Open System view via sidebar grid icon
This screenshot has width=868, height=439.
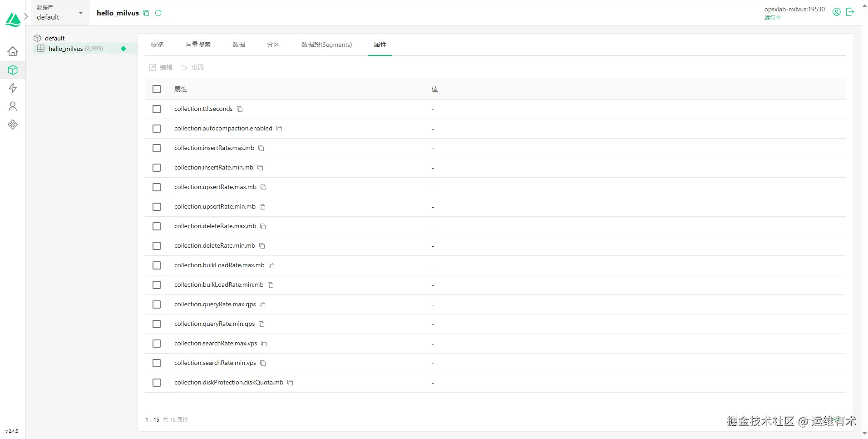[13, 124]
